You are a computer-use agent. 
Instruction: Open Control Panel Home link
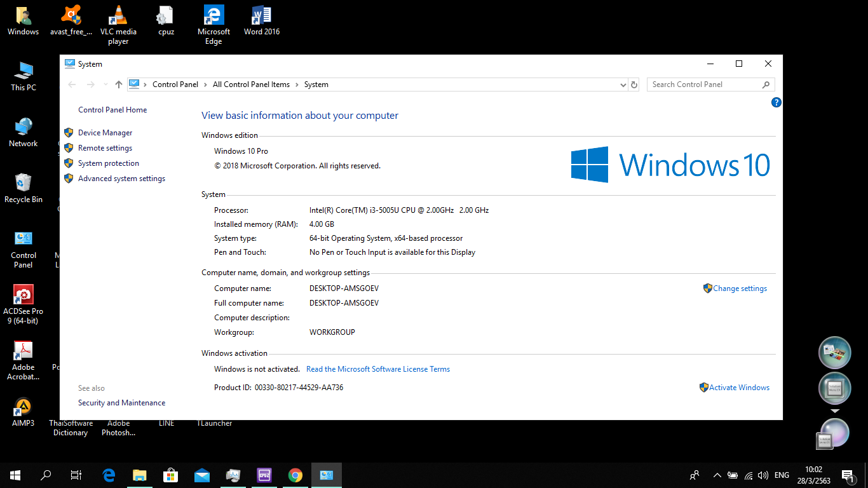pos(112,110)
